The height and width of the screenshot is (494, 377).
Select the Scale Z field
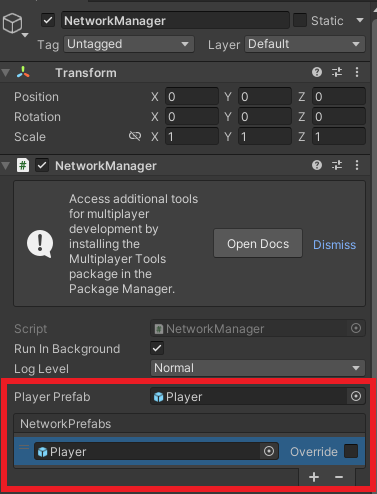339,137
